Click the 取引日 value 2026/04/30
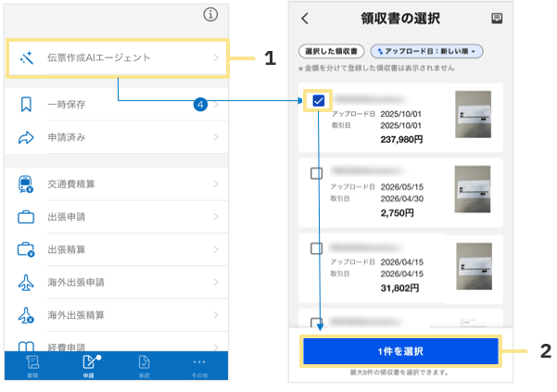 point(402,198)
